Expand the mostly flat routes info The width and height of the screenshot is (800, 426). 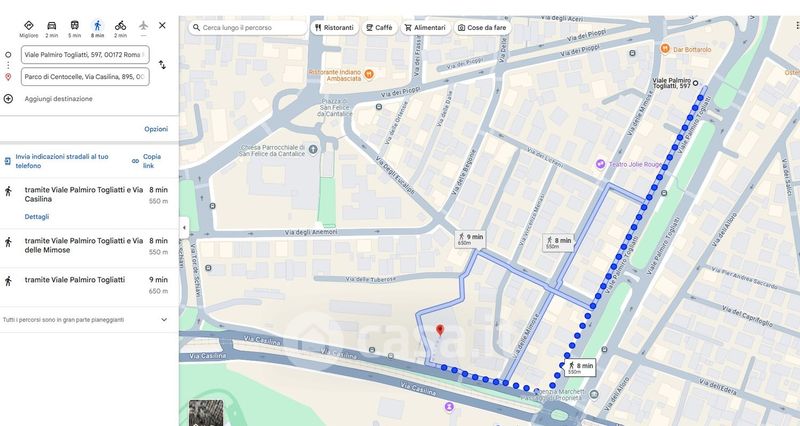coord(164,320)
